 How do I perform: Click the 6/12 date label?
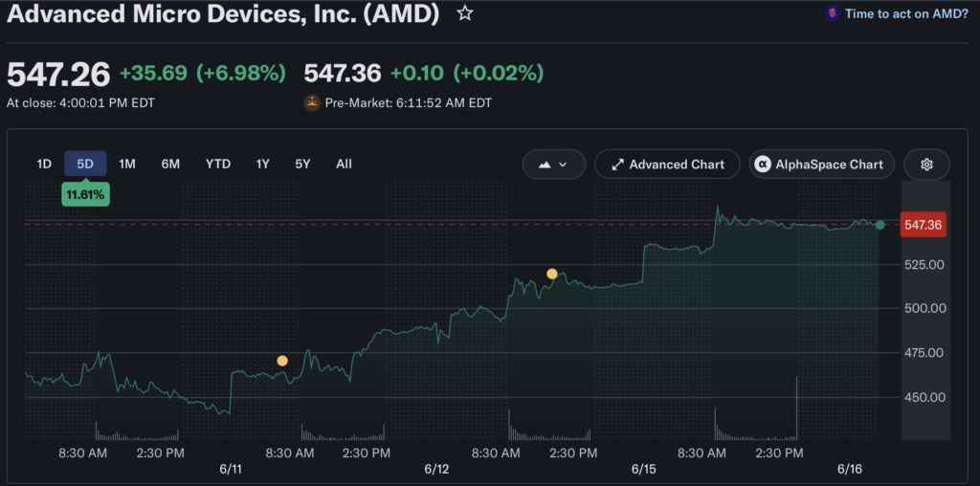pyautogui.click(x=436, y=469)
